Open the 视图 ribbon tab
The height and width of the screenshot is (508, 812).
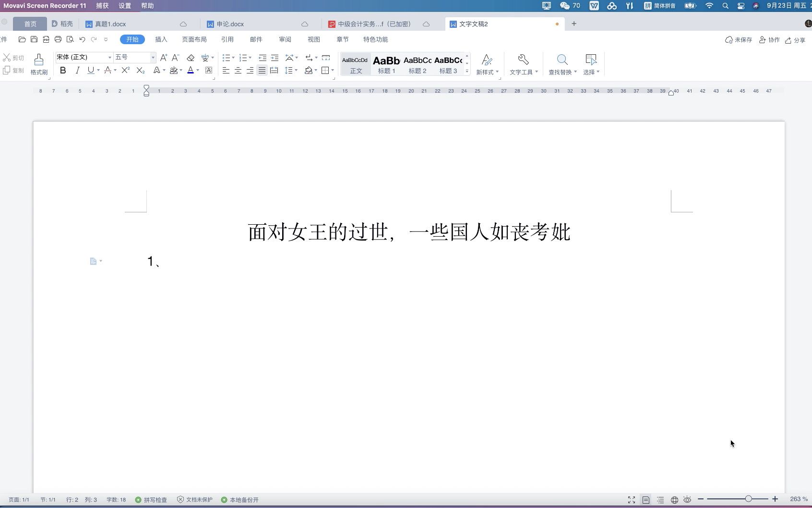pyautogui.click(x=314, y=39)
